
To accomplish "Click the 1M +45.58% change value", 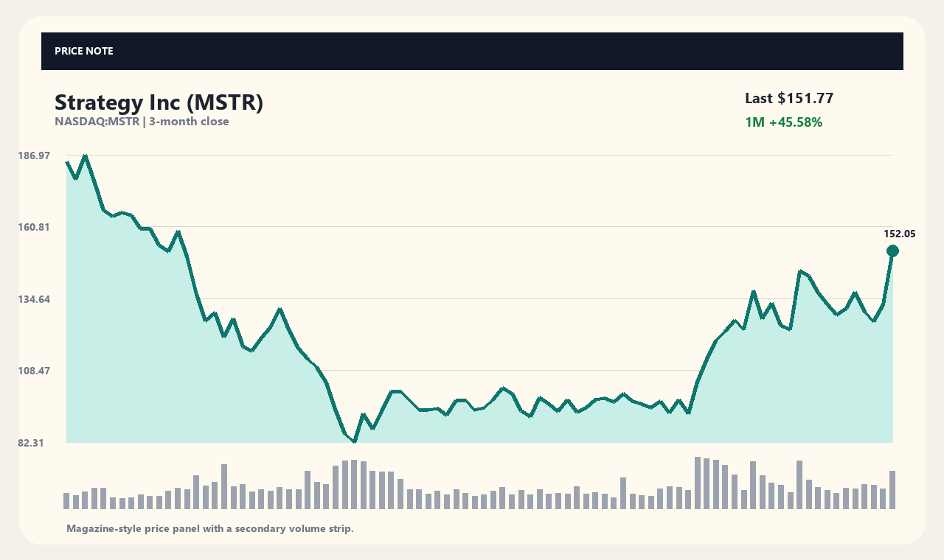I will pyautogui.click(x=783, y=122).
